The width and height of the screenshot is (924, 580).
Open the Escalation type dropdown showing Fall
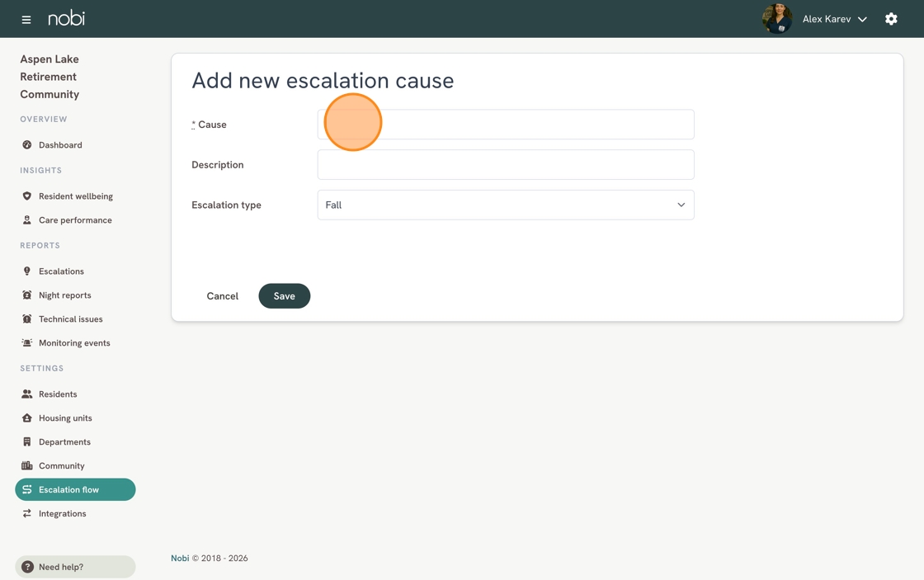pos(506,205)
